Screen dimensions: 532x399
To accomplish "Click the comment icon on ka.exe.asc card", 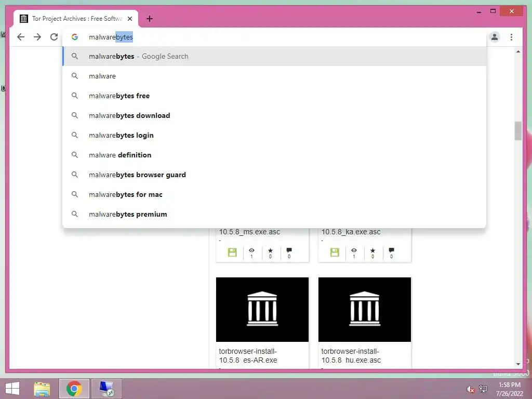I will (x=392, y=250).
